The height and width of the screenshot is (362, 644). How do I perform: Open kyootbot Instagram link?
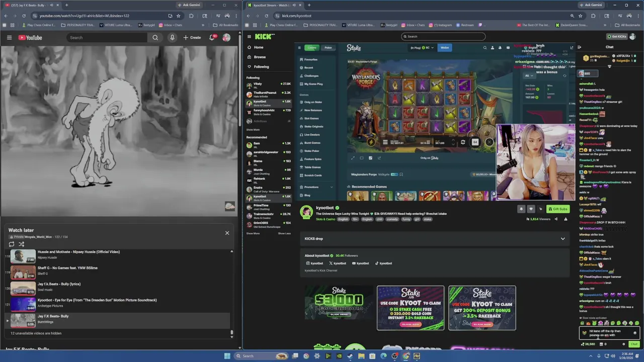[314, 263]
